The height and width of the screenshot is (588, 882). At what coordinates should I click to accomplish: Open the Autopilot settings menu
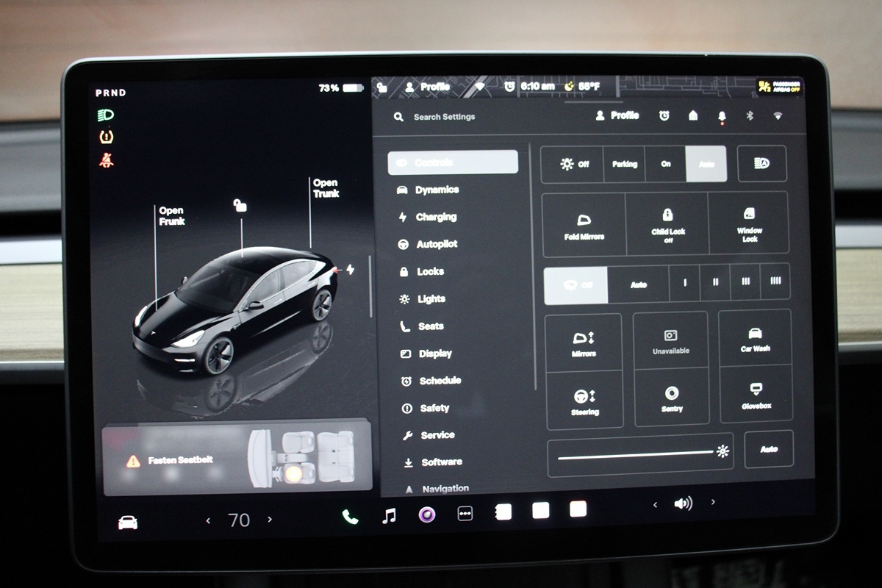click(437, 244)
